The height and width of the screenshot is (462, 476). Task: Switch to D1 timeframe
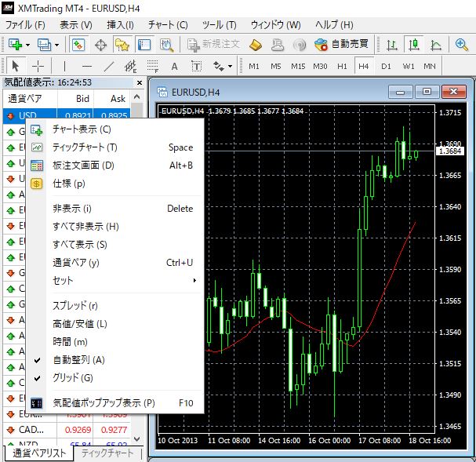coord(386,66)
